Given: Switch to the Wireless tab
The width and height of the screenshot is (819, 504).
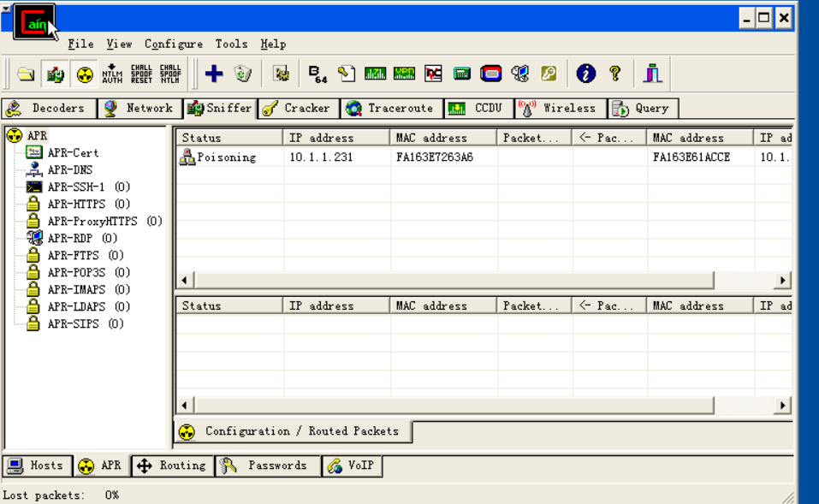Looking at the screenshot, I should [561, 109].
